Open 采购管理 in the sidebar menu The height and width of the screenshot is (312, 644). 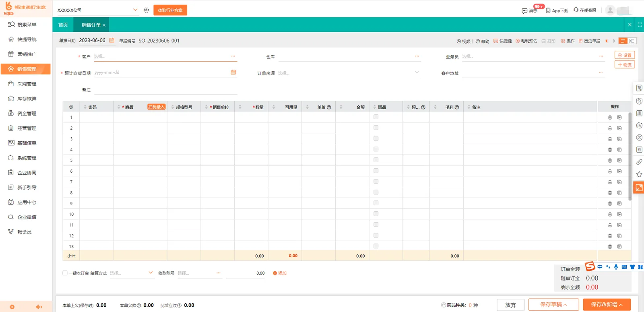26,84
